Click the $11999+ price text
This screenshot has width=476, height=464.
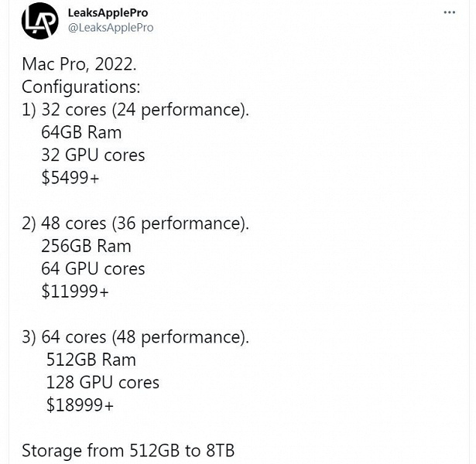(x=75, y=292)
